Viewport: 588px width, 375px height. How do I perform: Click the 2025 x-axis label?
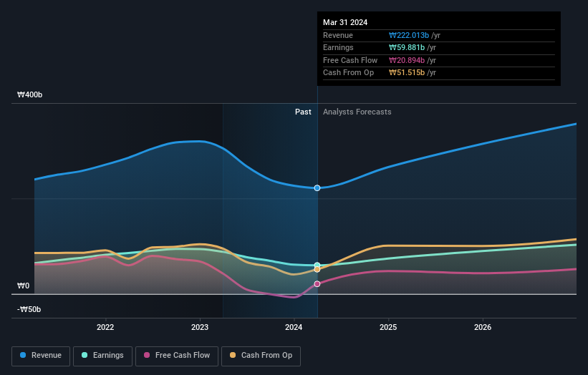point(388,327)
